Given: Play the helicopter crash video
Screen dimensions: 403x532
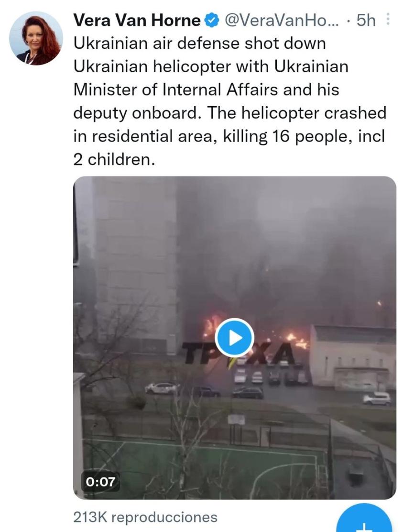Looking at the screenshot, I should point(235,338).
